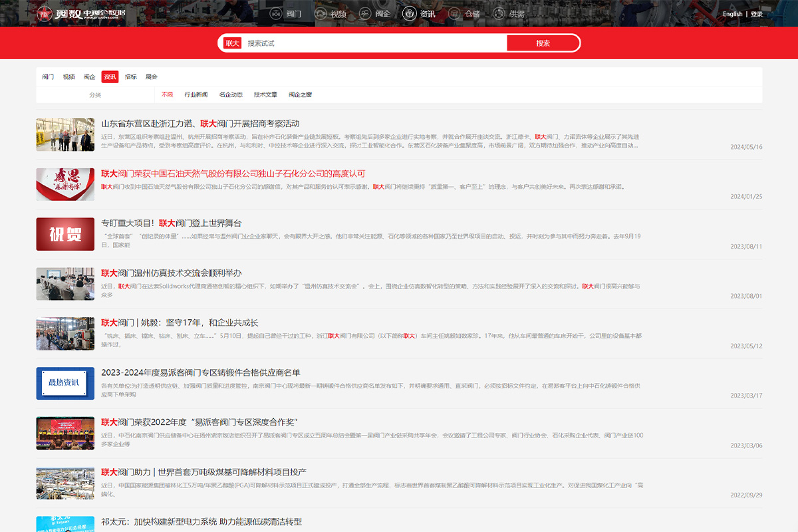Image resolution: width=798 pixels, height=532 pixels.
Task: Open the 仓储 warehouse icon in header
Action: [454, 13]
